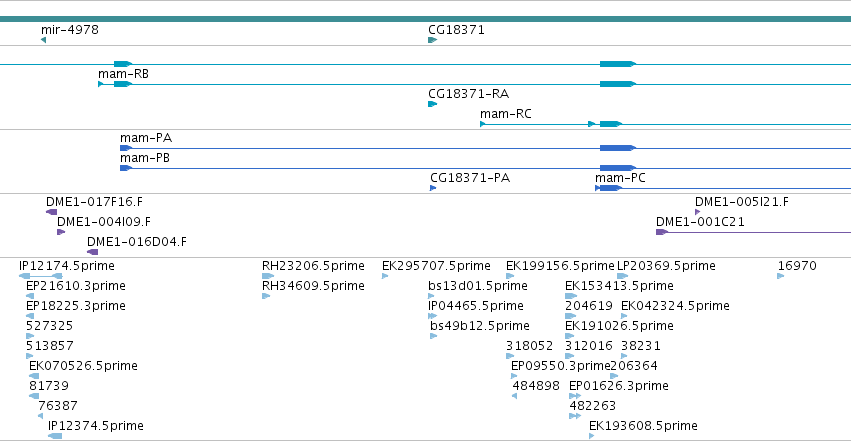Open the IP04465.5prime EST

[433, 316]
